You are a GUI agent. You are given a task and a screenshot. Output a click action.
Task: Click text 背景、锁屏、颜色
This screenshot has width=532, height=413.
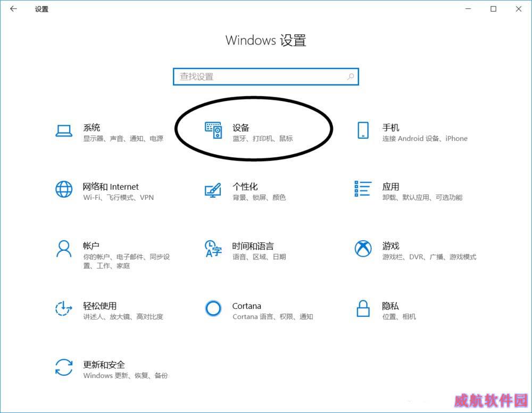[259, 197]
